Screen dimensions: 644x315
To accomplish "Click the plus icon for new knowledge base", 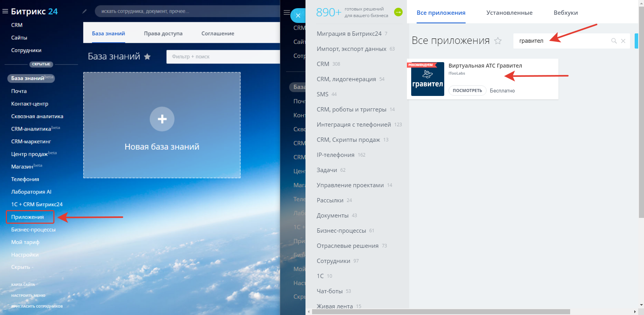I will click(x=162, y=119).
